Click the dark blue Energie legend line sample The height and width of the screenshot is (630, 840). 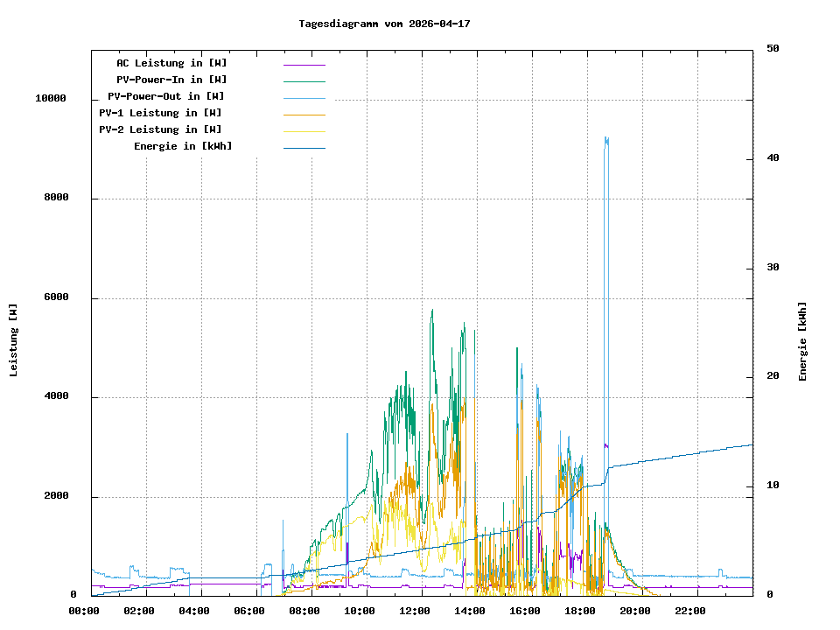pyautogui.click(x=304, y=148)
